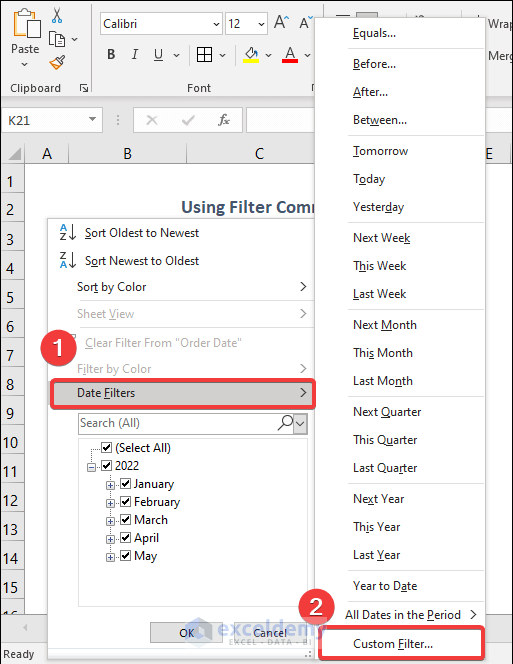Toggle Underline formatting

[x=158, y=54]
